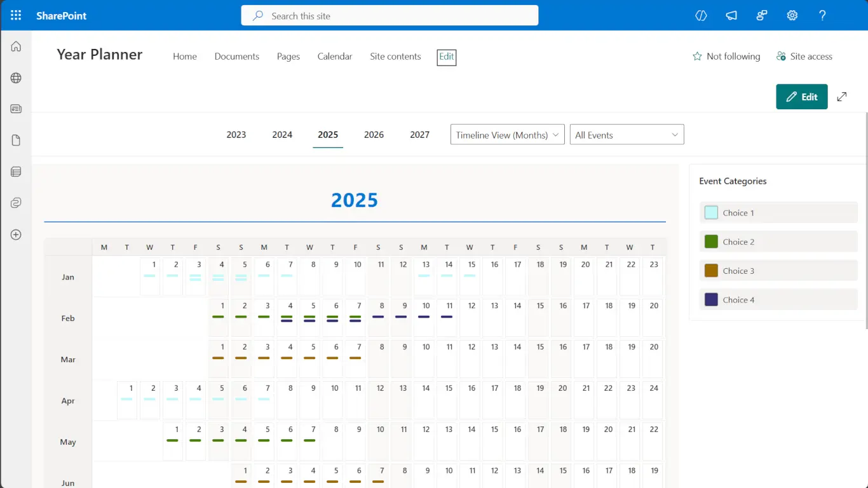Open the app launcher waffle menu
Screen dimensions: 868x488
(x=15, y=15)
